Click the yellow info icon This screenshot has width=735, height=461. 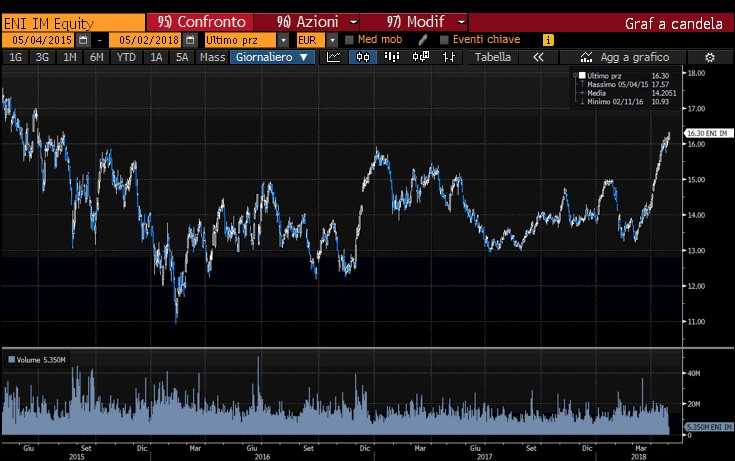tap(548, 40)
